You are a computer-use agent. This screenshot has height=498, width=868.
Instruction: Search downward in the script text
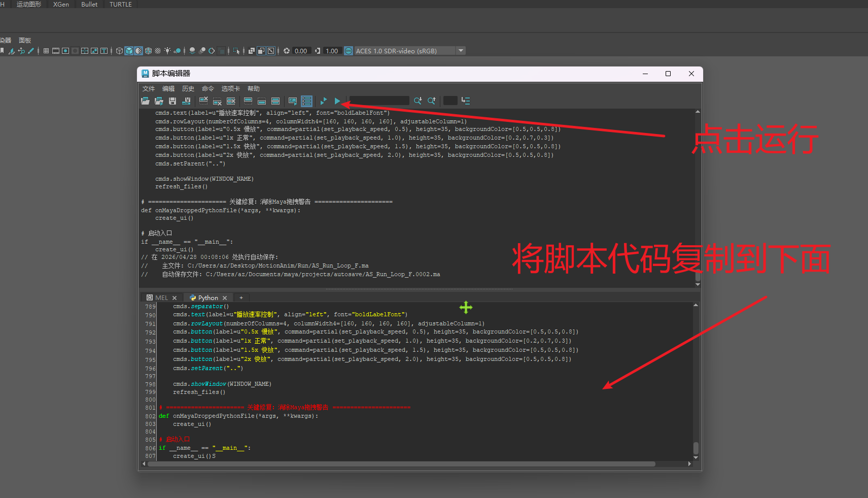coord(418,101)
